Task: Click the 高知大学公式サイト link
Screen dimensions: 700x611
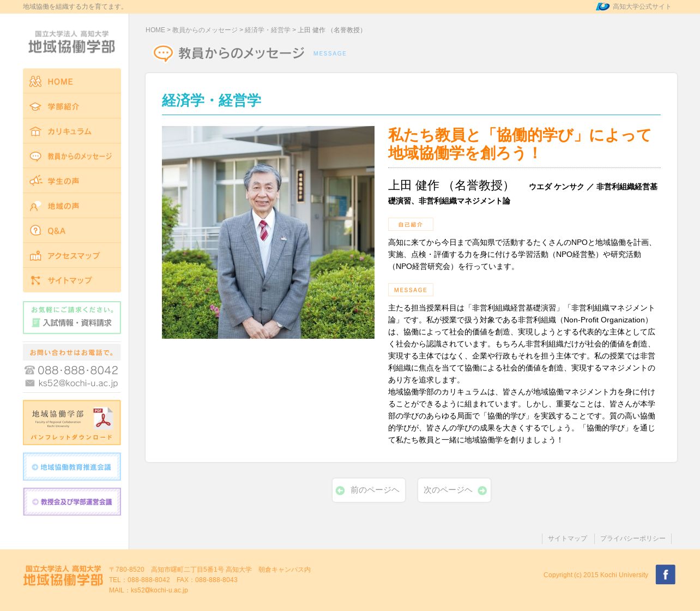Action: pos(642,7)
